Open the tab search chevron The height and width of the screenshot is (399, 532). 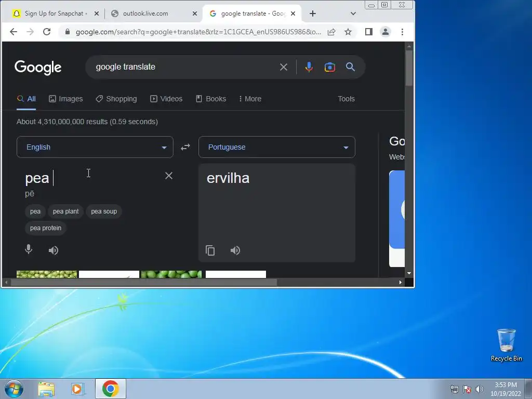(353, 14)
